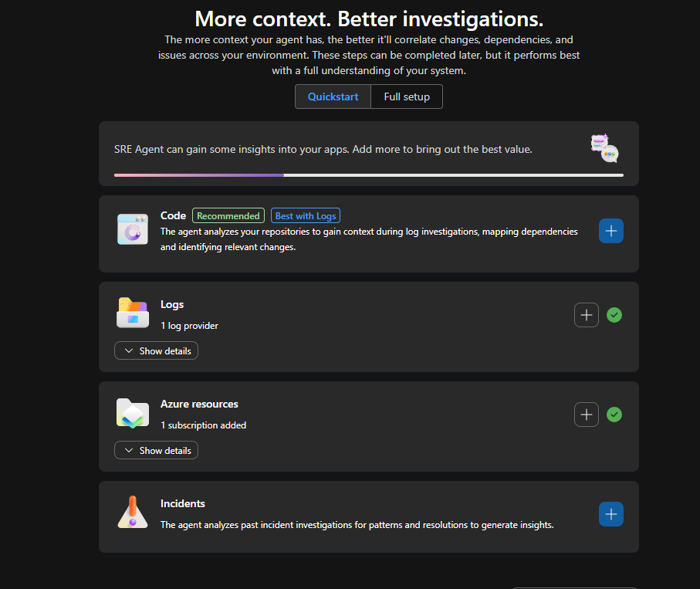The height and width of the screenshot is (589, 700).
Task: Click the Incidents description about past investigations
Action: tap(357, 525)
